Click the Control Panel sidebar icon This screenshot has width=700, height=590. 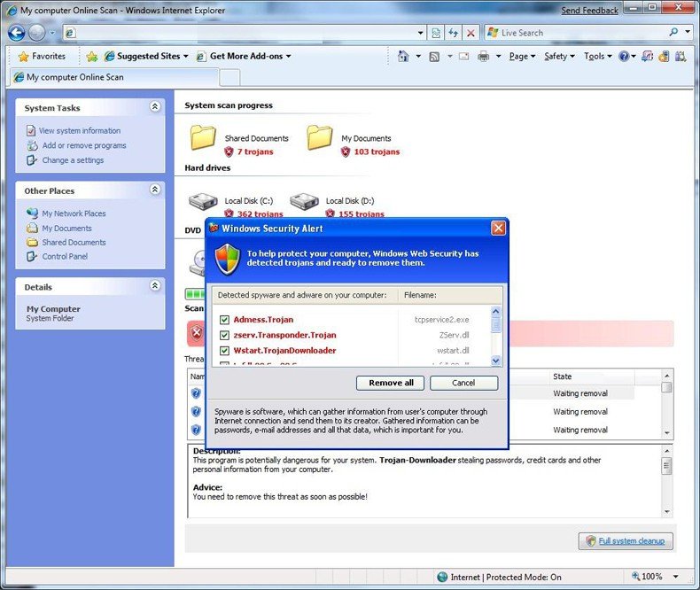31,256
